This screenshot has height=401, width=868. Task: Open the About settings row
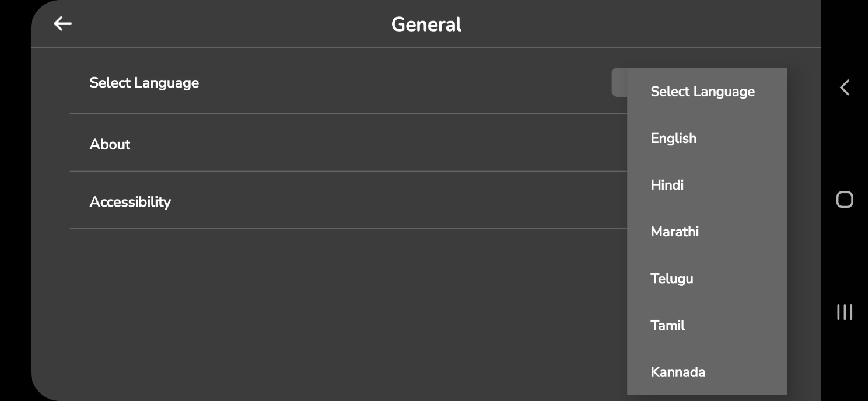click(110, 144)
